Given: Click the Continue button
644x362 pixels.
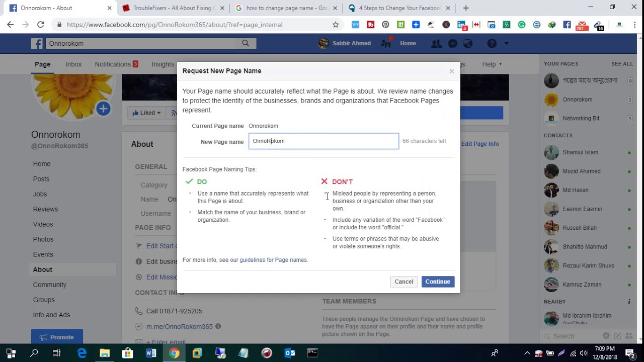Looking at the screenshot, I should pyautogui.click(x=438, y=282).
